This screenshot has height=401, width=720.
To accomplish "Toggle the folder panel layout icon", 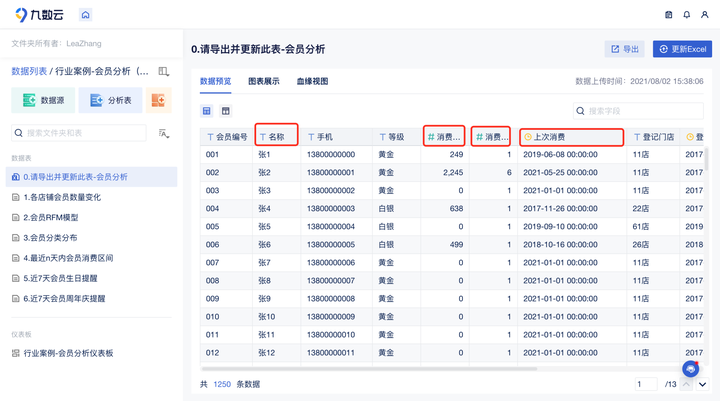I will [x=163, y=71].
